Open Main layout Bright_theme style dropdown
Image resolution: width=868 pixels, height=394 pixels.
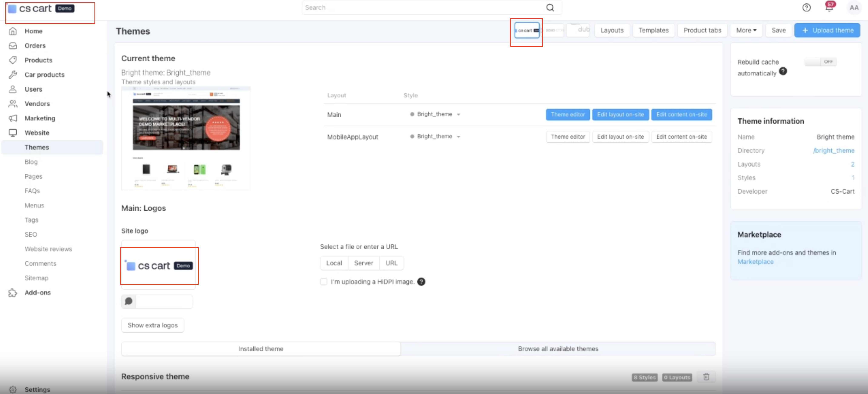(435, 114)
